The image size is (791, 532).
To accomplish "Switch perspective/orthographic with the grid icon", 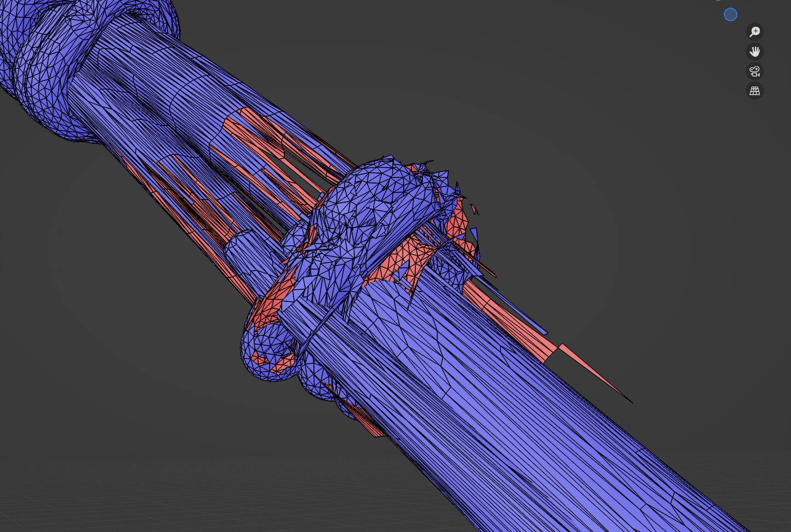I will coord(755,91).
